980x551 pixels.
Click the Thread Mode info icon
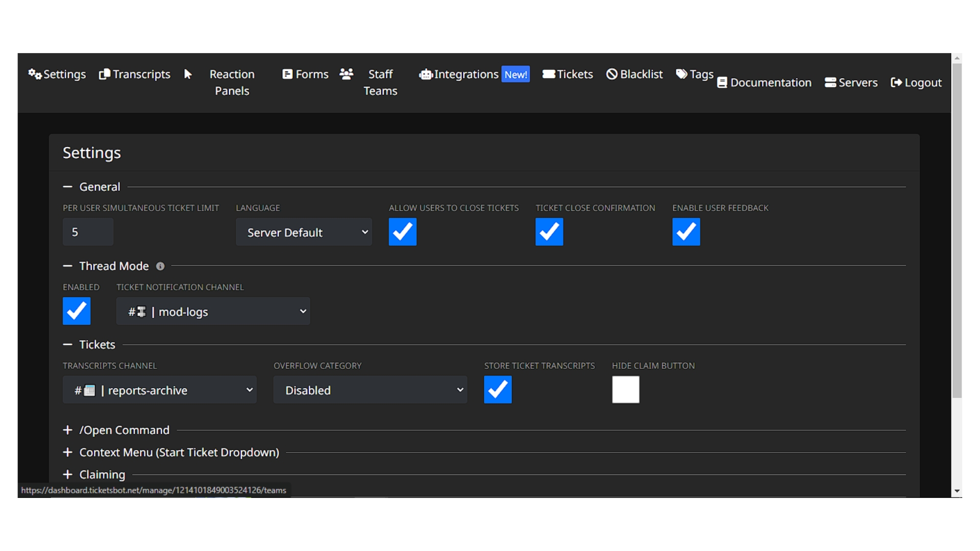pos(160,266)
